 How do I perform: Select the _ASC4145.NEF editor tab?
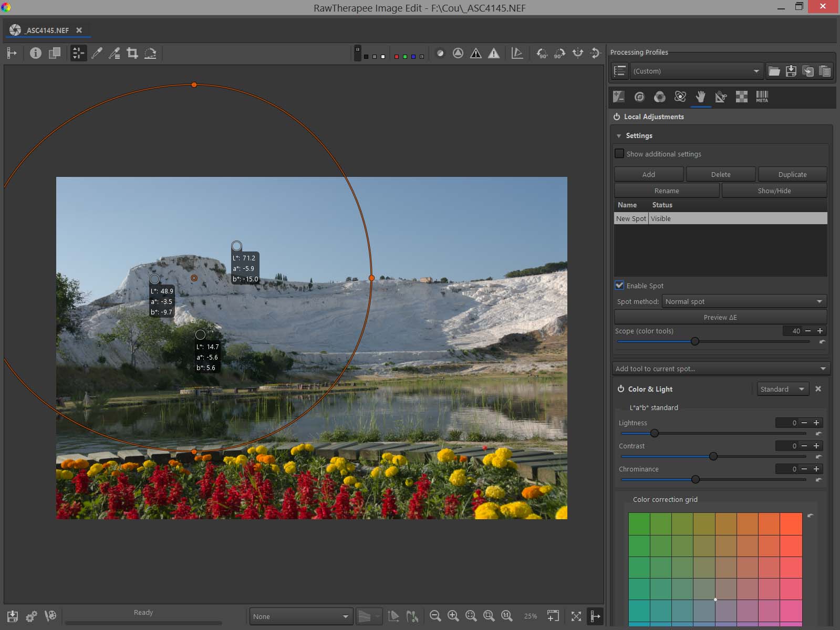(47, 30)
